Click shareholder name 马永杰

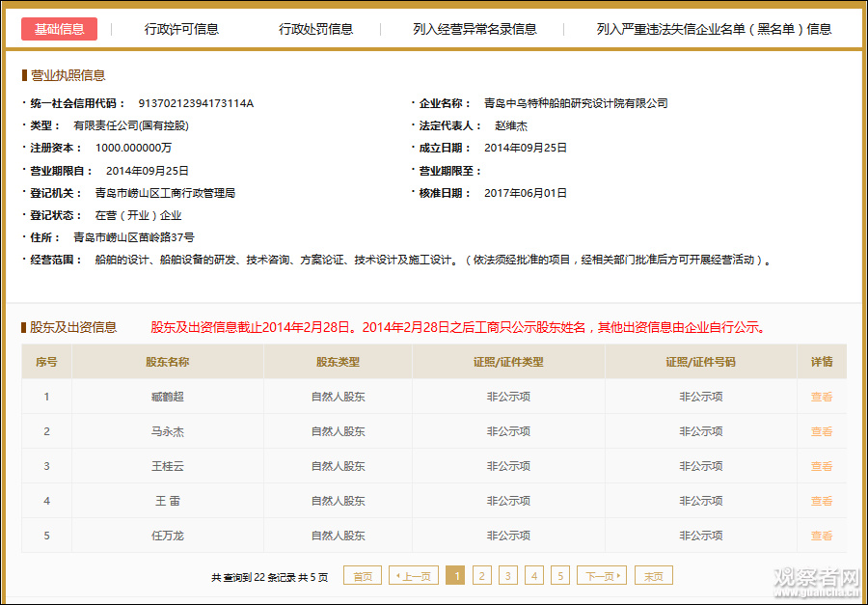[167, 431]
